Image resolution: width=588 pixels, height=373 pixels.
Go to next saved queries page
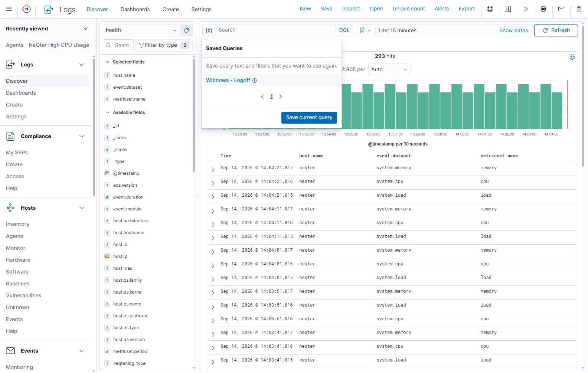click(x=281, y=96)
